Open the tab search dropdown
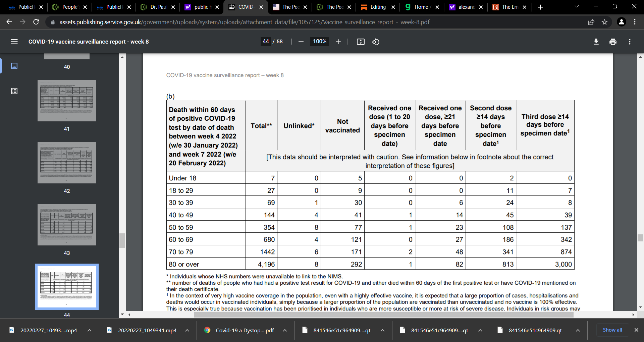This screenshot has width=644, height=342. click(x=577, y=6)
